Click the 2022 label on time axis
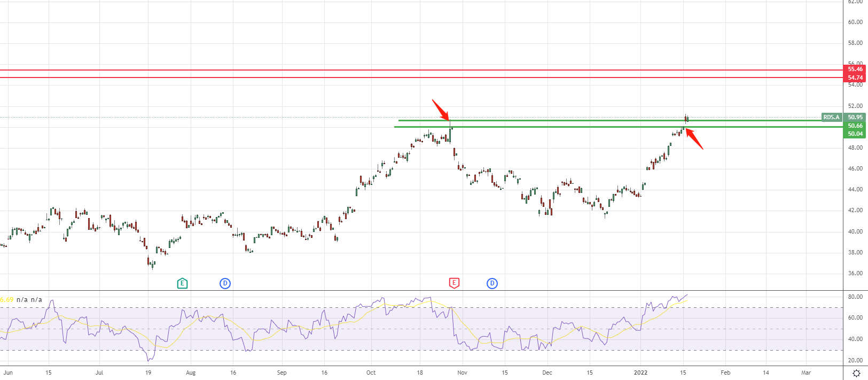Screen dimensions: 868x380 pos(640,373)
